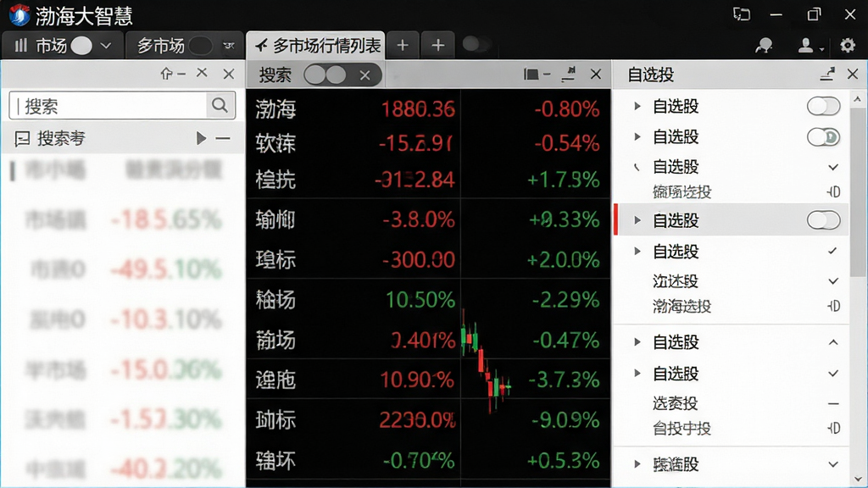Click the checkmark on 自选股 row above 边达投

point(833,251)
